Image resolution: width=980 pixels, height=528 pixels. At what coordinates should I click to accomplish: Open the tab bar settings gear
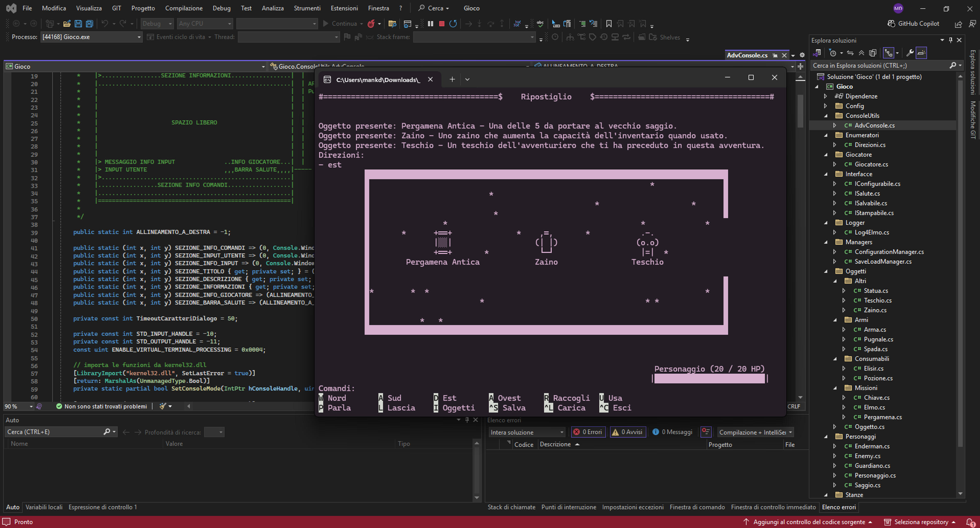click(802, 55)
